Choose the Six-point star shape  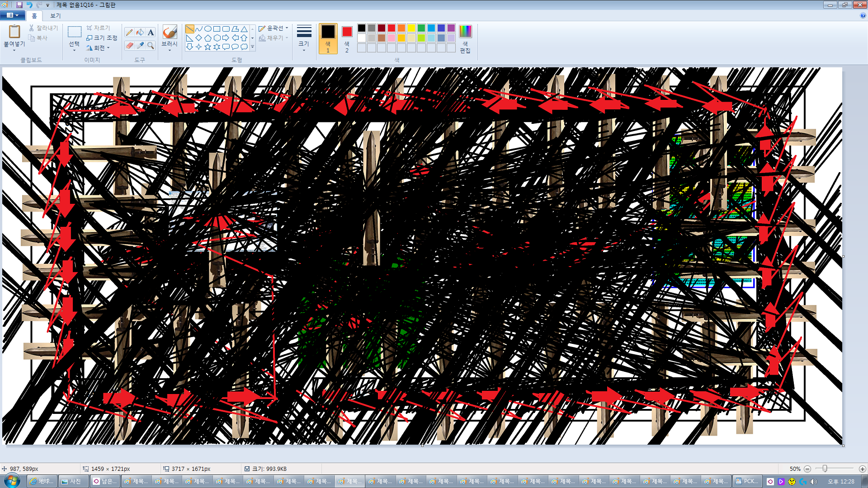pos(217,47)
